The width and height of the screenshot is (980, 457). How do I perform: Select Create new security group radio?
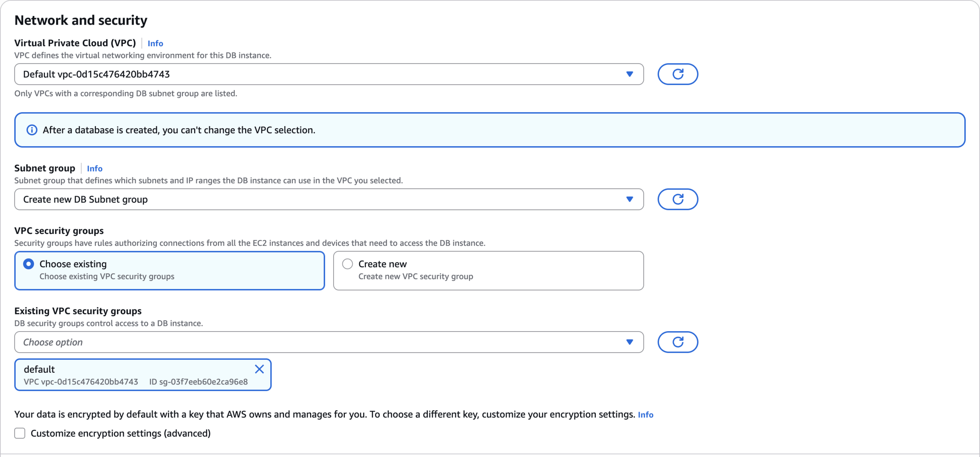[x=347, y=264]
